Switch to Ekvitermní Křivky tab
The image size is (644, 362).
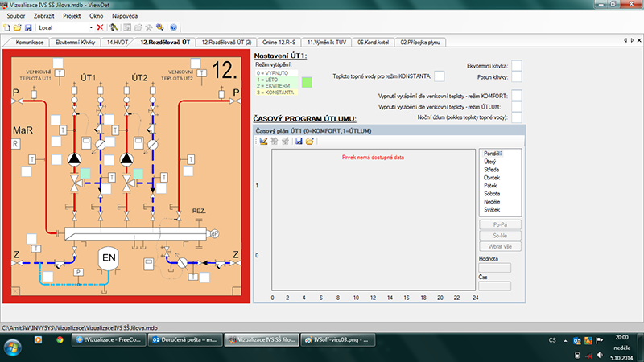click(75, 43)
